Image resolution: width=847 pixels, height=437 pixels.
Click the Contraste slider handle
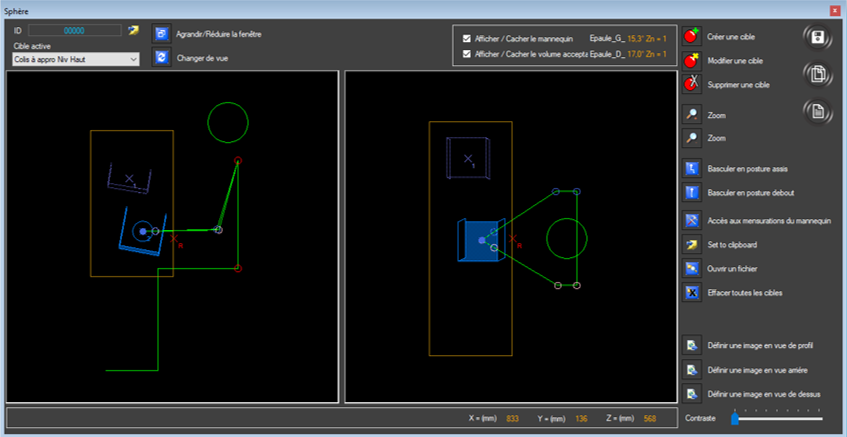point(735,418)
